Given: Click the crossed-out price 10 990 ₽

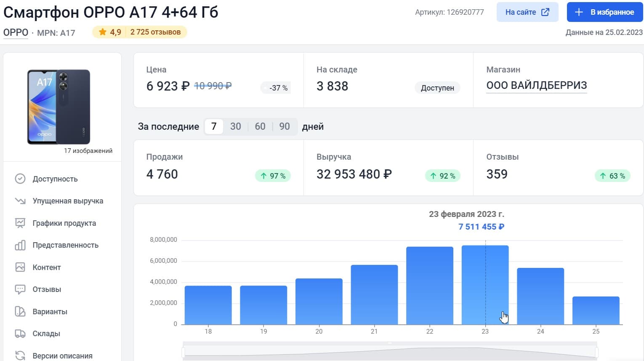Looking at the screenshot, I should click(x=213, y=86).
